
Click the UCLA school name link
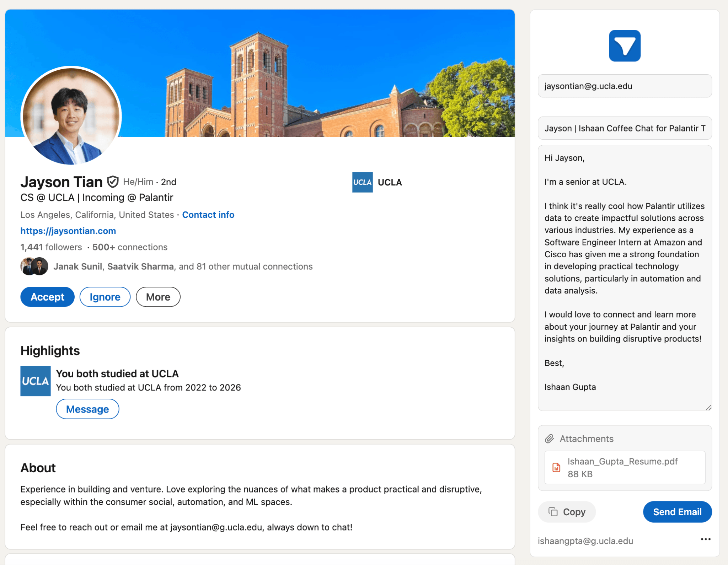tap(390, 182)
